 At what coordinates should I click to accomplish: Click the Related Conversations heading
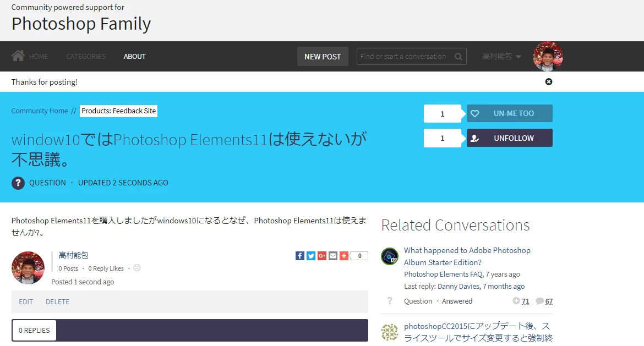point(456,225)
